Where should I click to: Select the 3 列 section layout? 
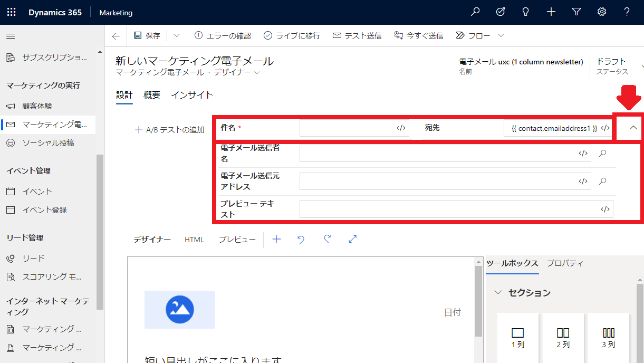coord(608,337)
